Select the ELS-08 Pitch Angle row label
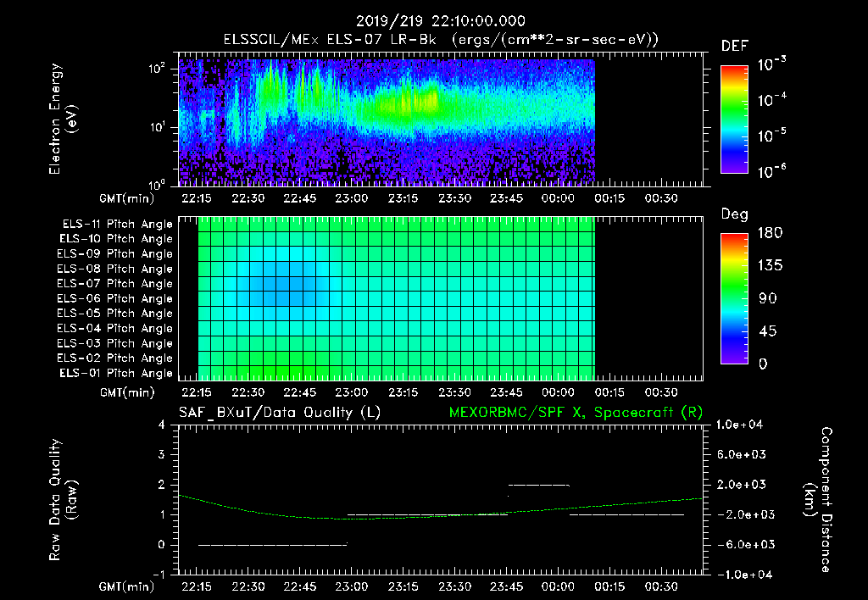Screen dimensions: 868x600 click(114, 269)
